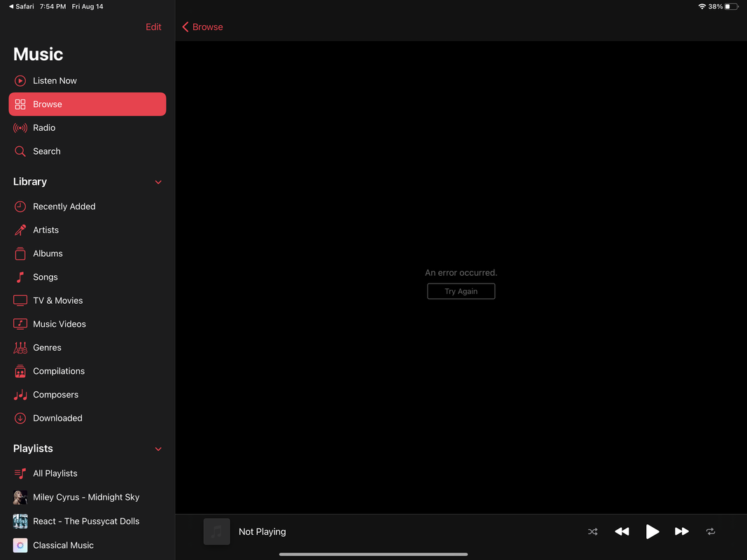Viewport: 747px width, 560px height.
Task: Click the Songs music note icon
Action: 20,277
